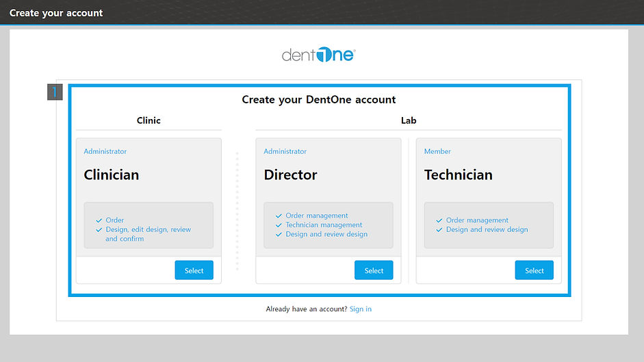Click 'Order management' in Director card
Image resolution: width=644 pixels, height=362 pixels.
pyautogui.click(x=317, y=216)
